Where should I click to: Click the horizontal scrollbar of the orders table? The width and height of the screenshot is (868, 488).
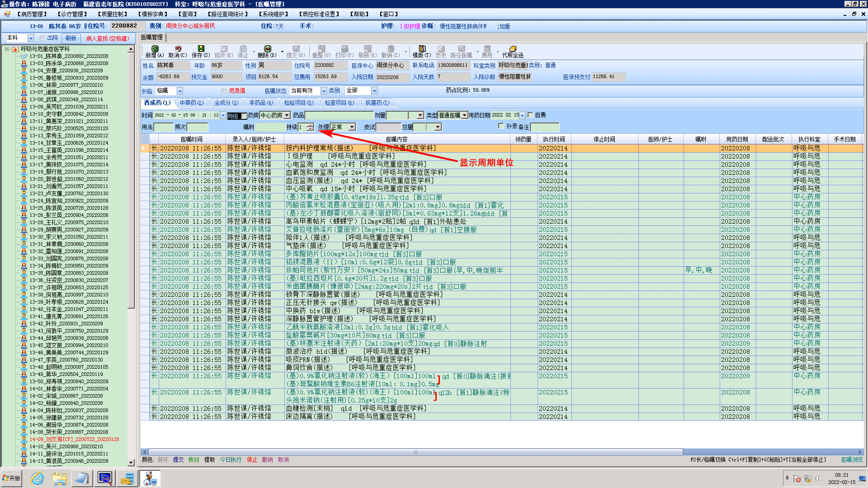point(415,452)
